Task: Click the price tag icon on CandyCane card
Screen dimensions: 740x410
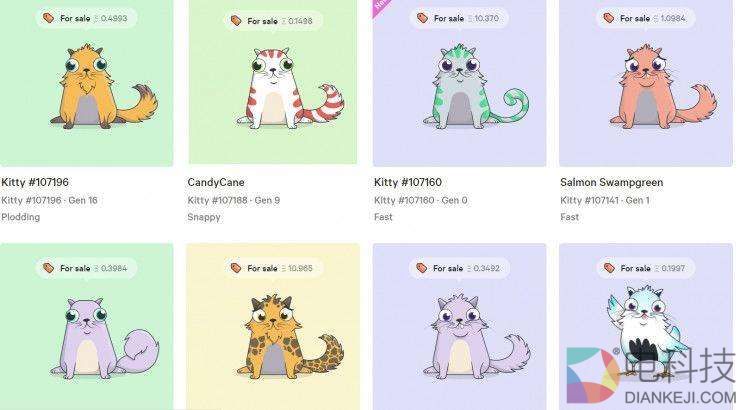Action: click(x=235, y=21)
